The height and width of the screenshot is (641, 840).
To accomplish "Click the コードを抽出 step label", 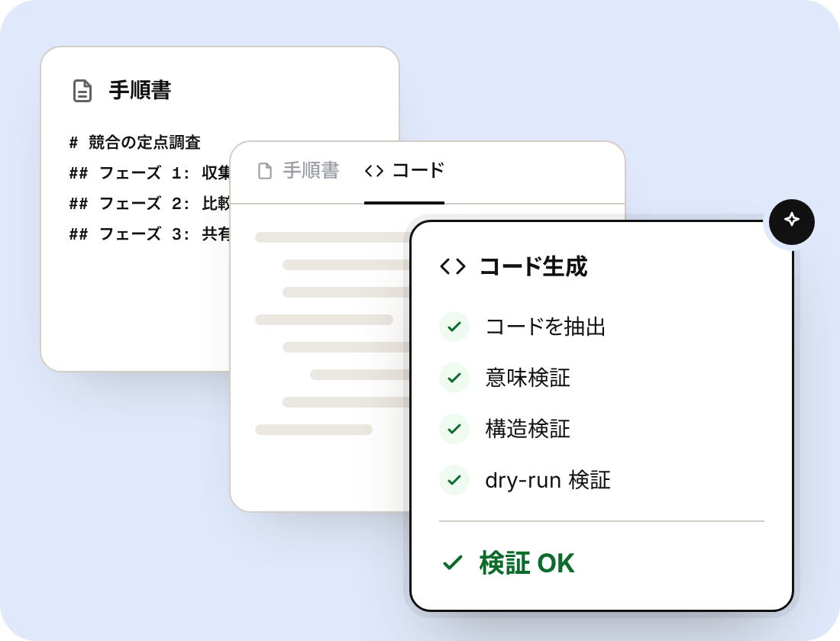I will click(x=545, y=327).
